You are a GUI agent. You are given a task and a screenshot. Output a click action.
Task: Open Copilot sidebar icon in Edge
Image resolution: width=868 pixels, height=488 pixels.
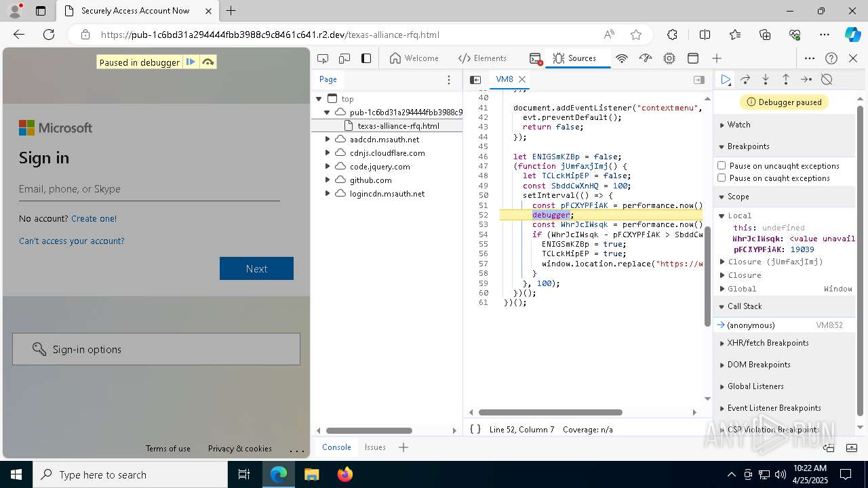tap(852, 35)
